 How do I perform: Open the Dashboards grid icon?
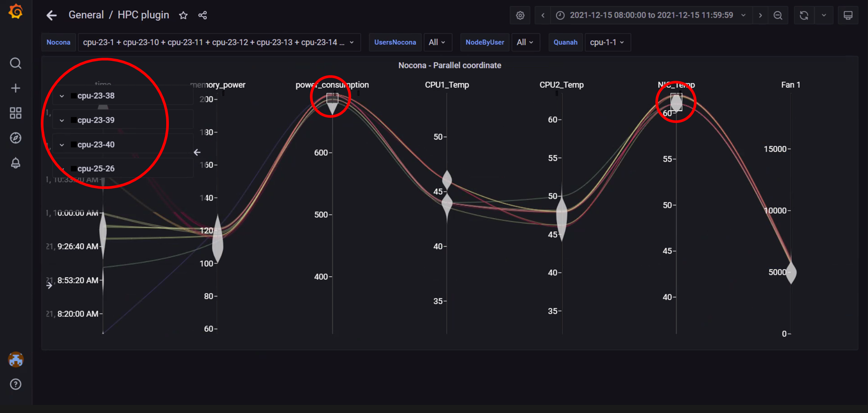[16, 113]
